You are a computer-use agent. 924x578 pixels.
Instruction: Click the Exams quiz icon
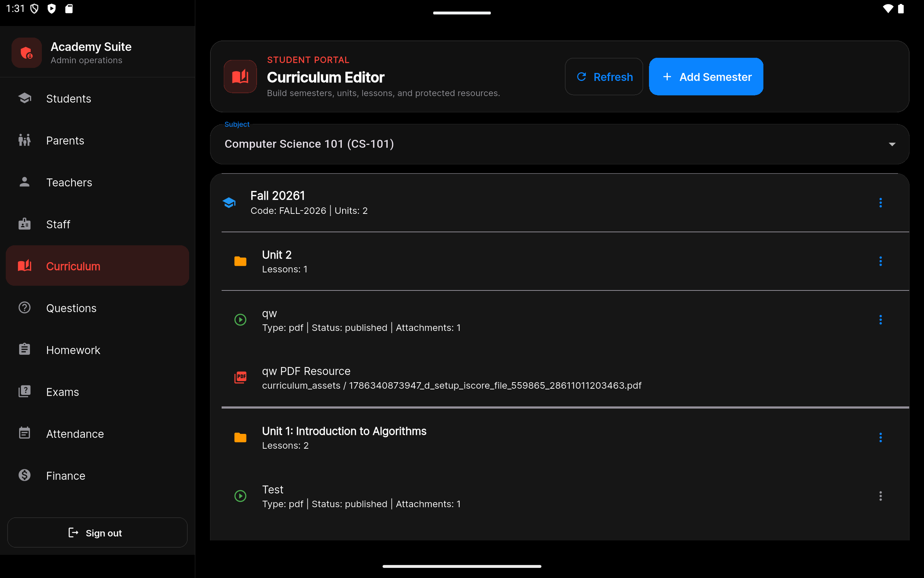coord(25,392)
